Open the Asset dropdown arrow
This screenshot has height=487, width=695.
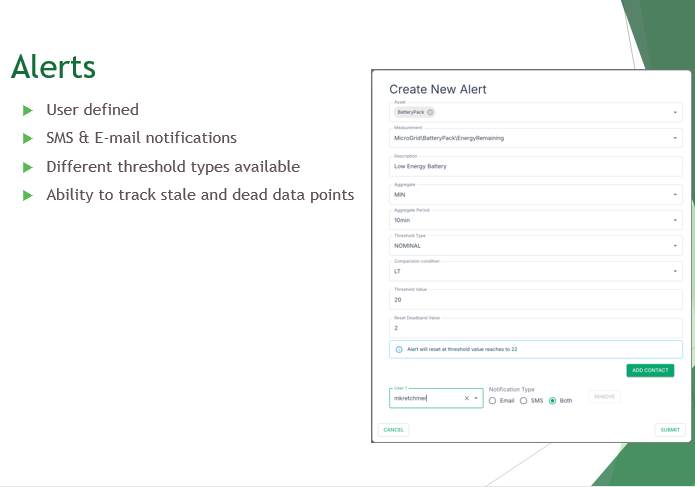675,113
